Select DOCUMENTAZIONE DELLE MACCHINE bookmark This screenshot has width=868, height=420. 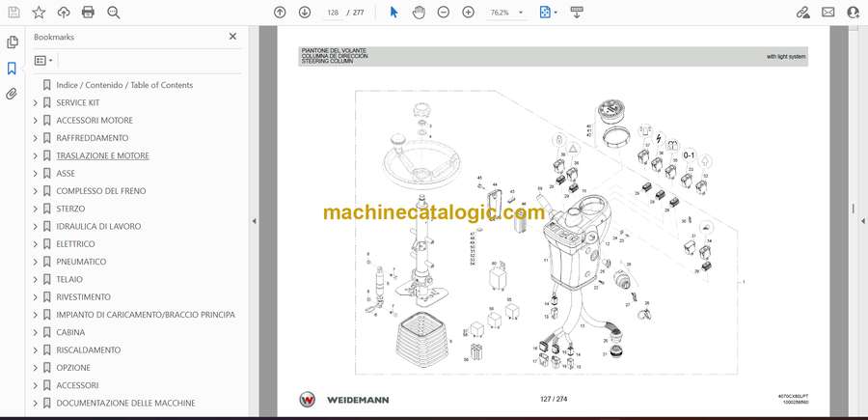[x=125, y=403]
